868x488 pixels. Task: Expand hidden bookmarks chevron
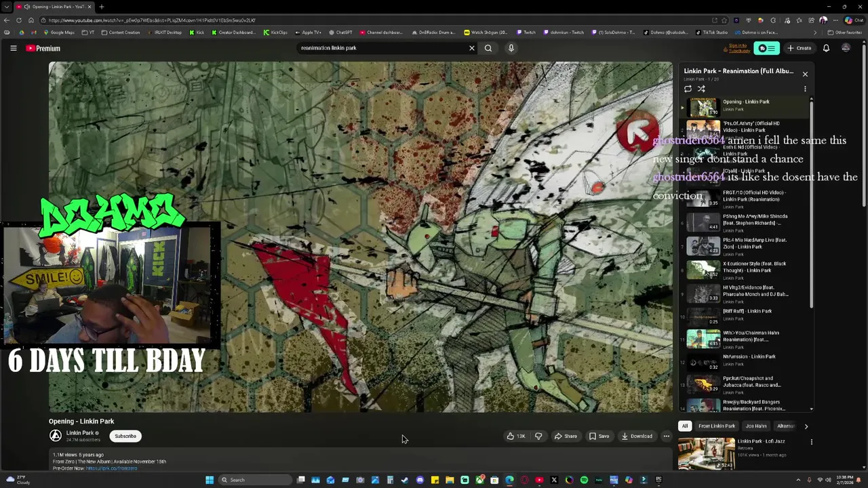tap(815, 33)
